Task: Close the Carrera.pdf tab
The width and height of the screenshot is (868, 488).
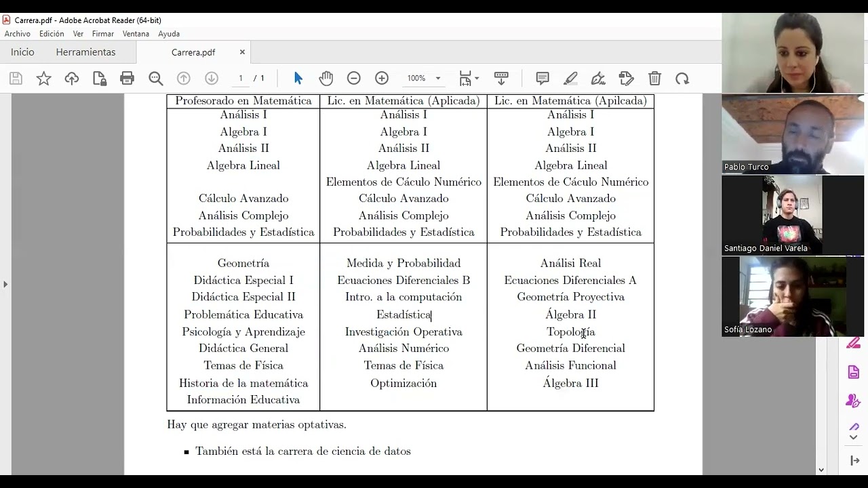Action: click(242, 52)
